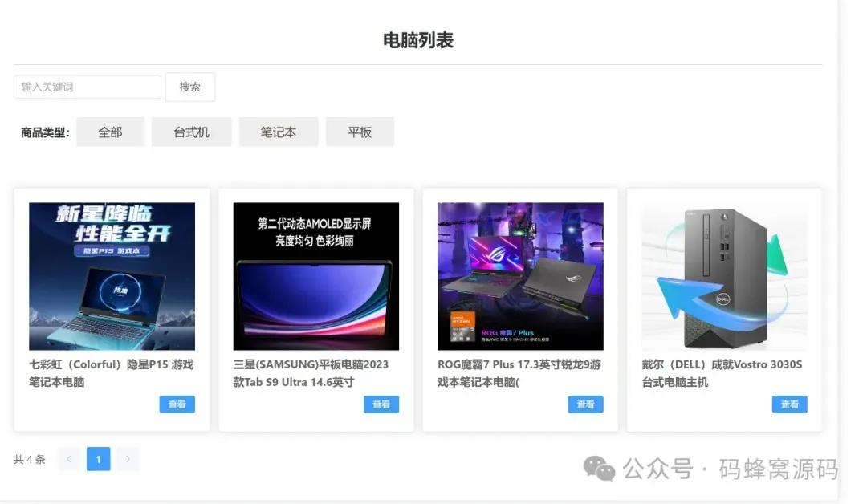
Task: Open the Dell Vostro 3030S desktop image
Action: point(724,276)
